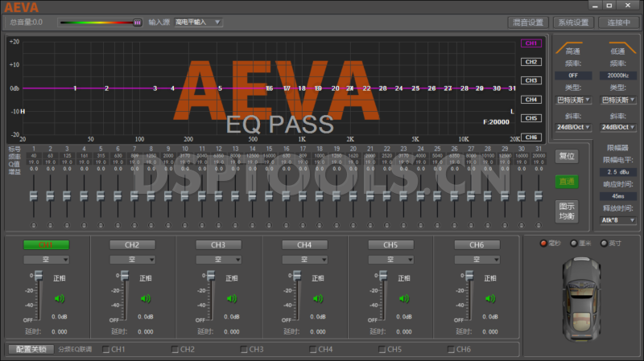Click the green CH1 channel button
The width and height of the screenshot is (644, 361).
pyautogui.click(x=46, y=245)
